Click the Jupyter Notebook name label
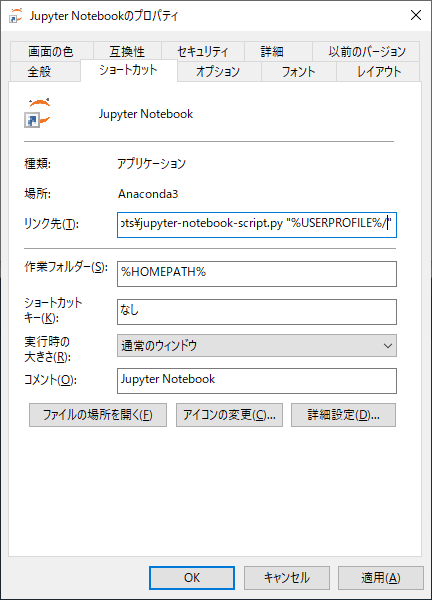This screenshot has width=432, height=600. (x=146, y=114)
